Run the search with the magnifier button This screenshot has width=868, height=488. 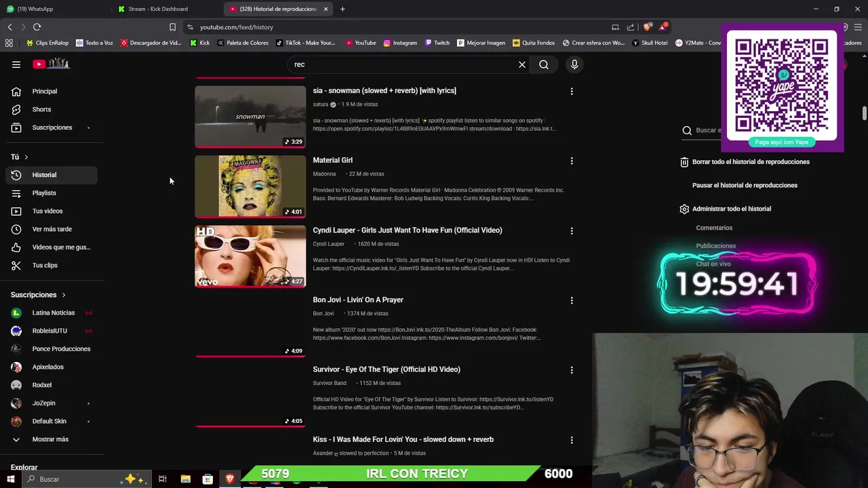tap(544, 64)
